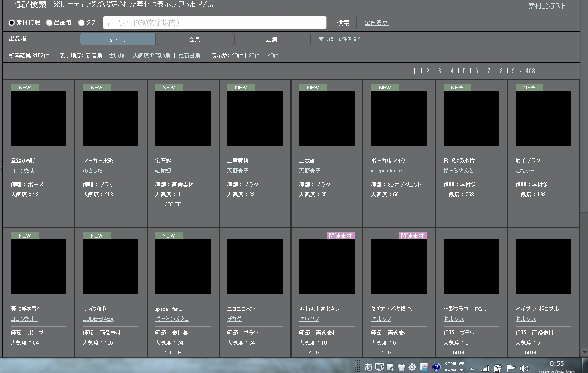Open the マーカー水彩 material thumbnail
The image size is (588, 373).
click(110, 118)
